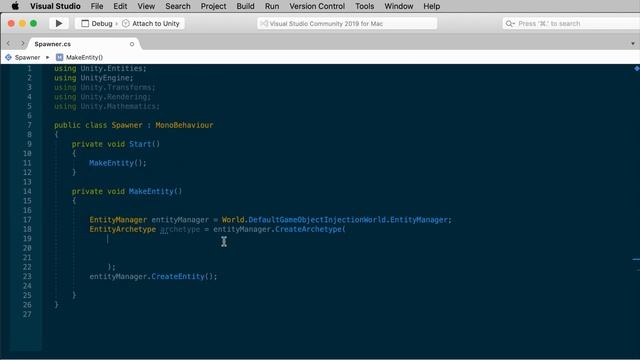Open the document tab list dropdown arrow
The image size is (640, 360).
pos(633,44)
